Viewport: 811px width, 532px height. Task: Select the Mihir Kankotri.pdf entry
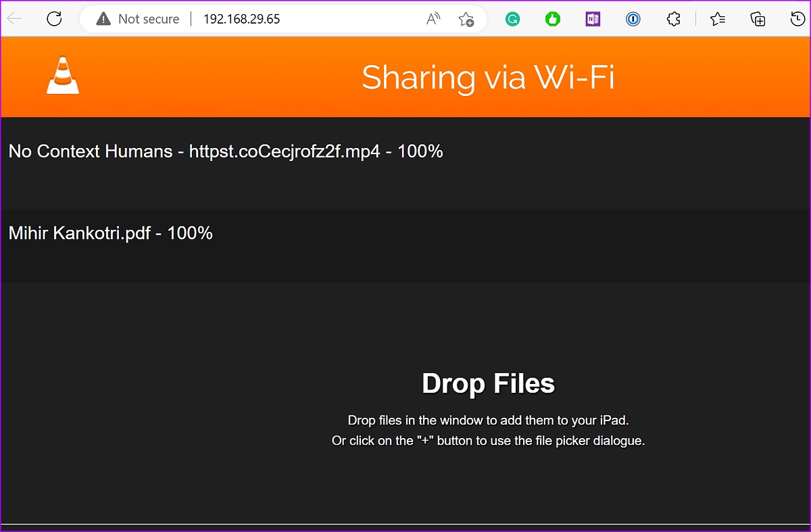pyautogui.click(x=110, y=233)
